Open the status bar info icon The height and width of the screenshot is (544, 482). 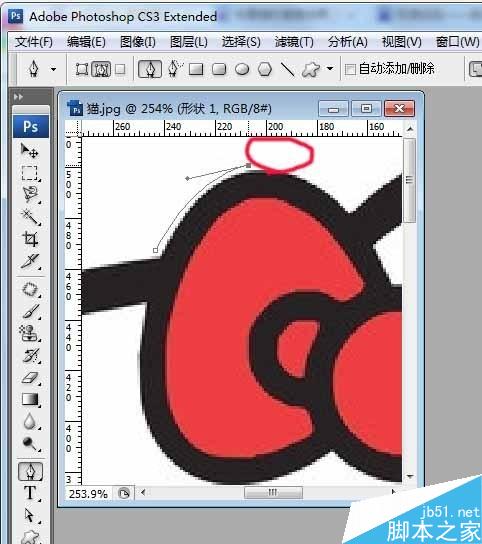[124, 493]
